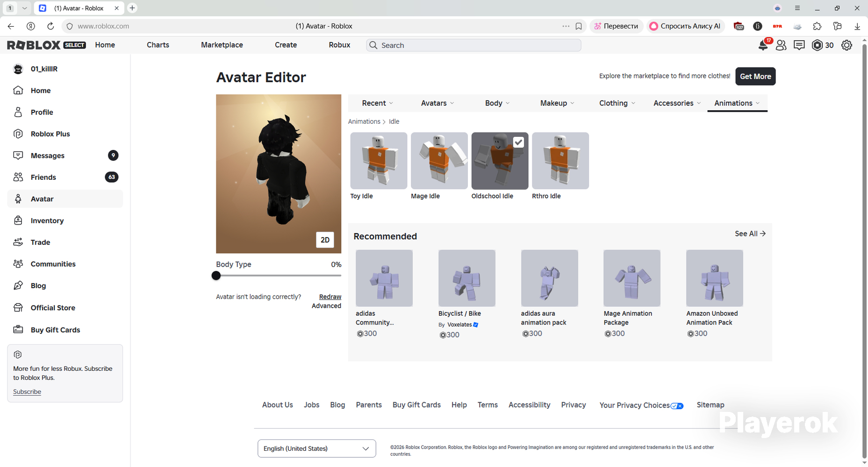Open the Bicyclist / Bike recommended item
This screenshot has height=467, width=868.
pyautogui.click(x=467, y=278)
